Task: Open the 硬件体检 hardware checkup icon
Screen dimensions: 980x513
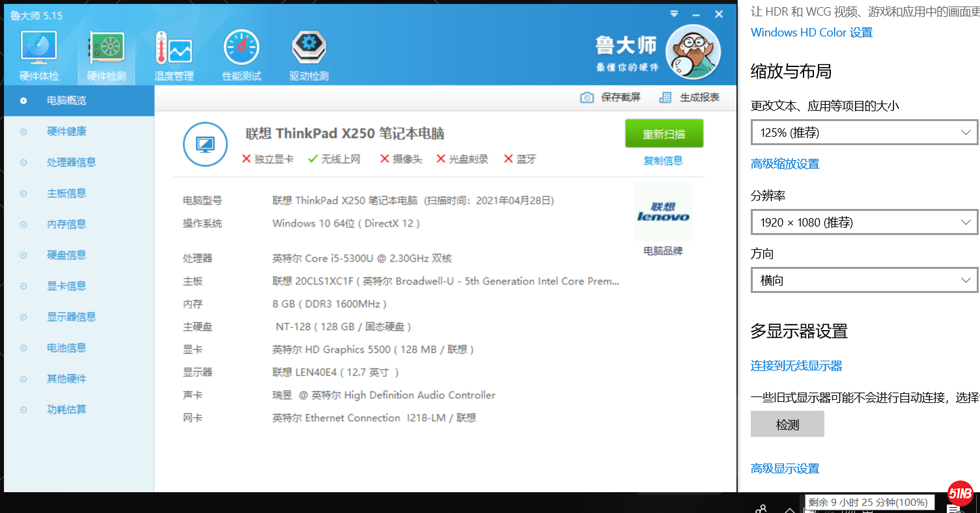Action: point(39,48)
